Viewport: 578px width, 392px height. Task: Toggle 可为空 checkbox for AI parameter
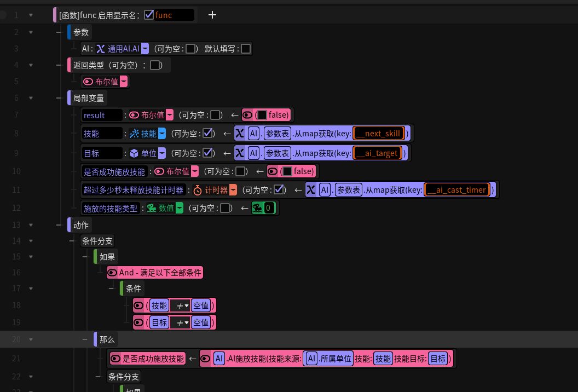(190, 49)
